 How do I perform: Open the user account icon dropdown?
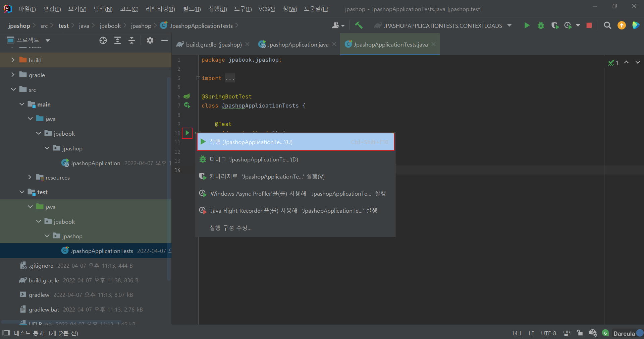coord(338,25)
